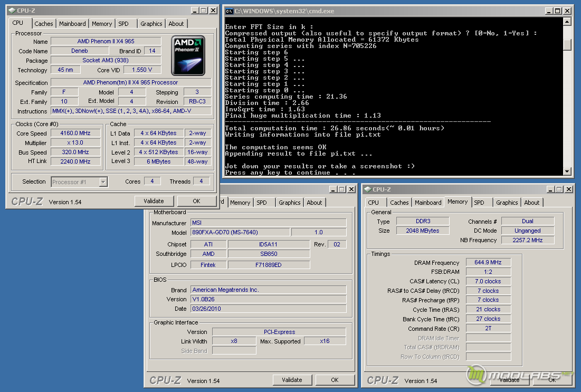581x392 pixels.
Task: Click OK in the top-left CPU-Z window
Action: point(196,201)
